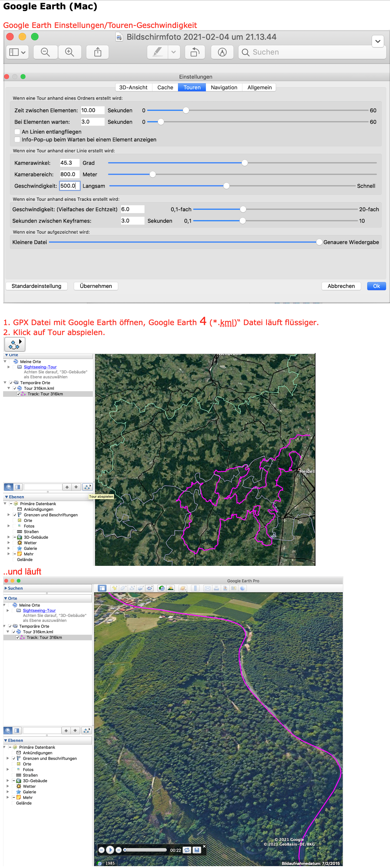Open the sidebar view dropdown in Preview
Image resolution: width=390 pixels, height=868 pixels.
17,52
